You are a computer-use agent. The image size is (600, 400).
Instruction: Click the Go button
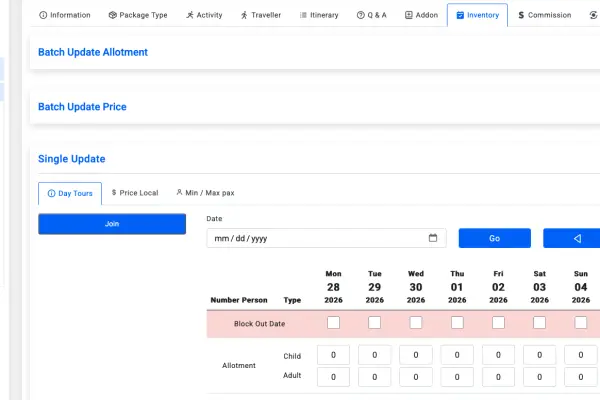pyautogui.click(x=495, y=238)
